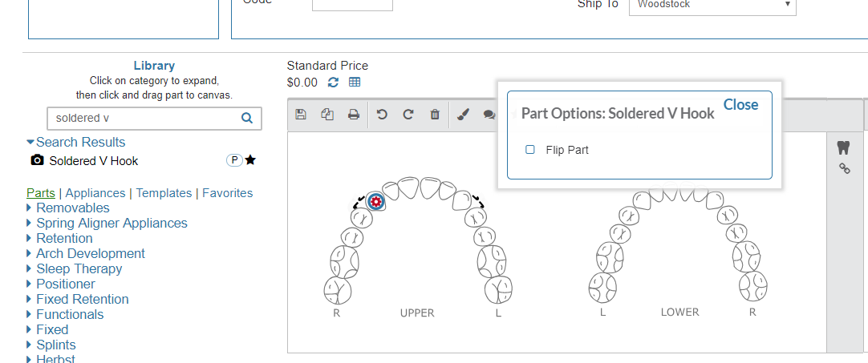This screenshot has width=868, height=363.
Task: Toggle favorite star for Soldered V Hook
Action: tap(250, 160)
